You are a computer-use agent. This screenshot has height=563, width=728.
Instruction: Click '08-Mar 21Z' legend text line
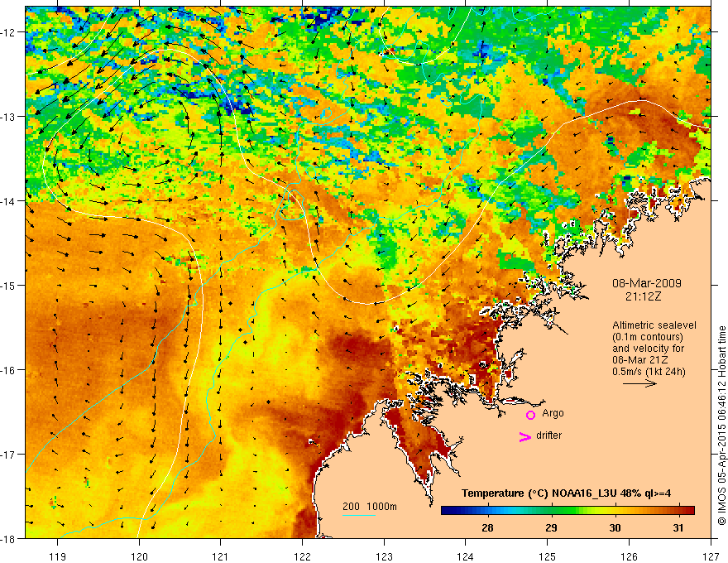tap(640, 360)
